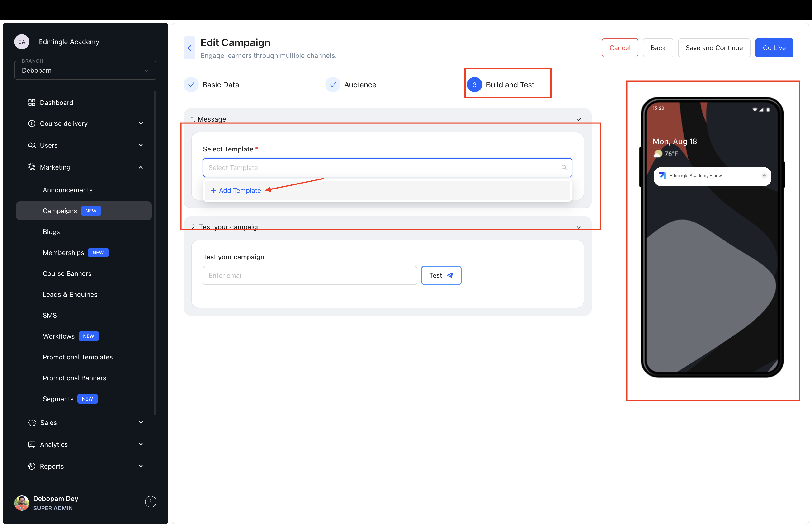Focus the Select Template search field
Screen dimensions: 812x528
click(x=387, y=167)
